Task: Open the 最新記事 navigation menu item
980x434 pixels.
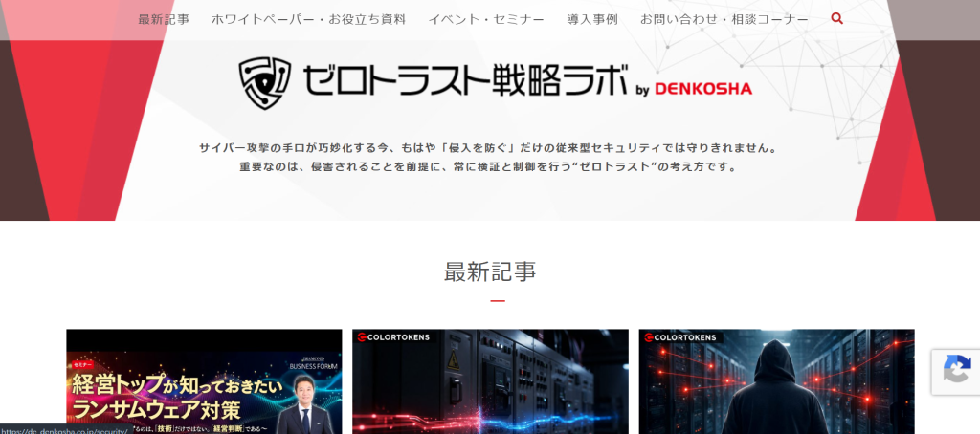Action: click(x=164, y=19)
